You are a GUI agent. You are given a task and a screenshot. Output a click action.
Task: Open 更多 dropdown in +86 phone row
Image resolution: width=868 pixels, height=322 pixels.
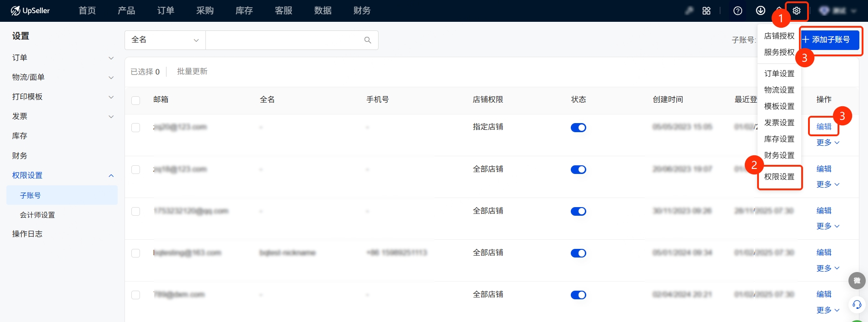[x=828, y=268]
